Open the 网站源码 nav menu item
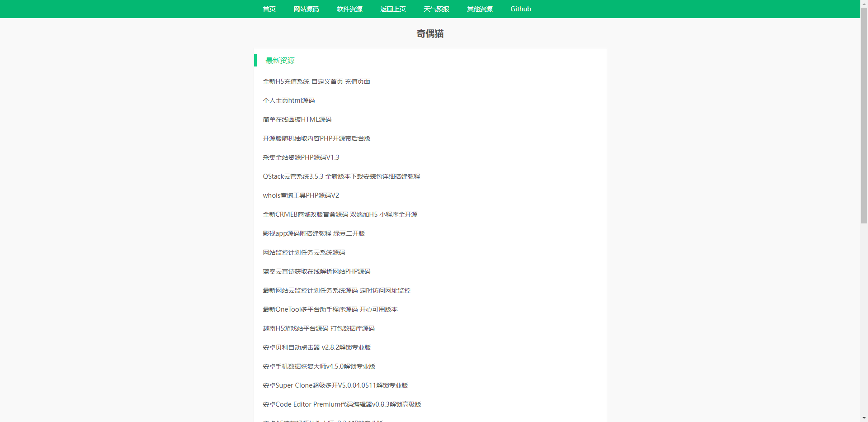The image size is (868, 422). pos(306,9)
